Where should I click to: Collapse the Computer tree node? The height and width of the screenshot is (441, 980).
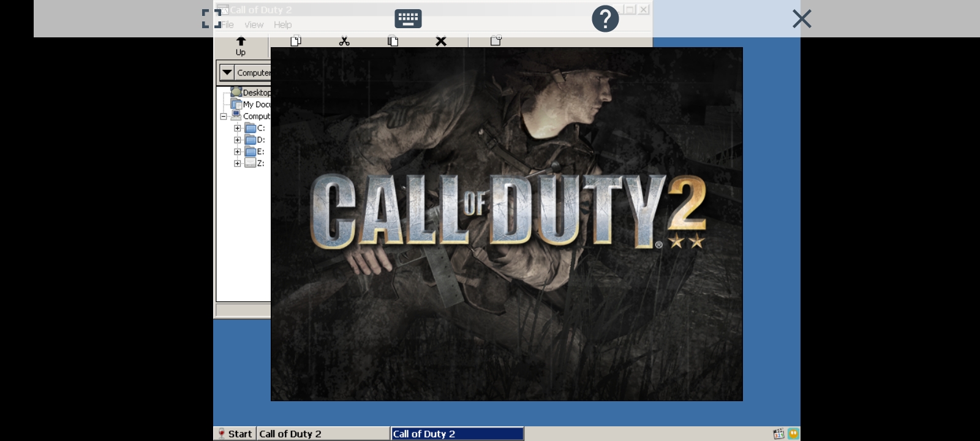point(224,116)
